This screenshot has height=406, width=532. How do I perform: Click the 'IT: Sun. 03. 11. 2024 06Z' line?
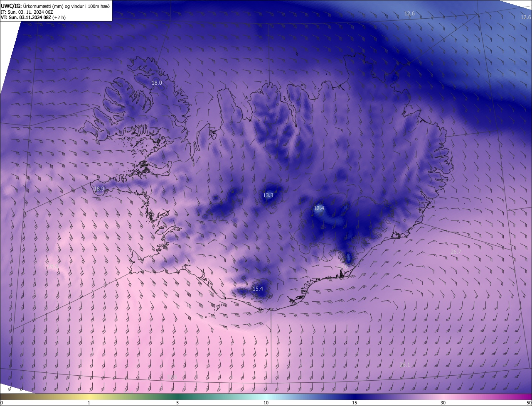(x=27, y=12)
